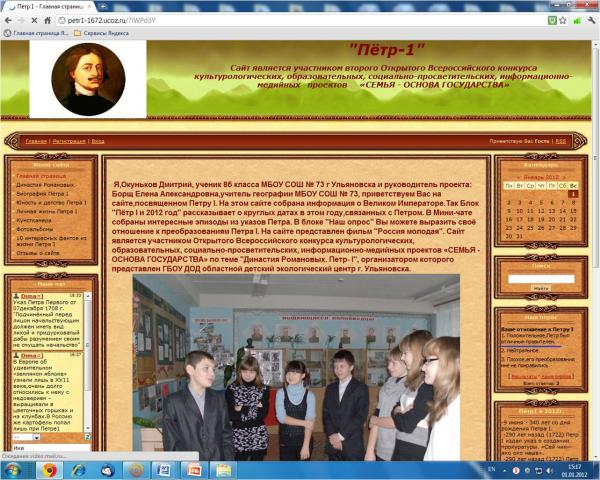Click 'Январь 2012' calendar month title

pos(541,177)
